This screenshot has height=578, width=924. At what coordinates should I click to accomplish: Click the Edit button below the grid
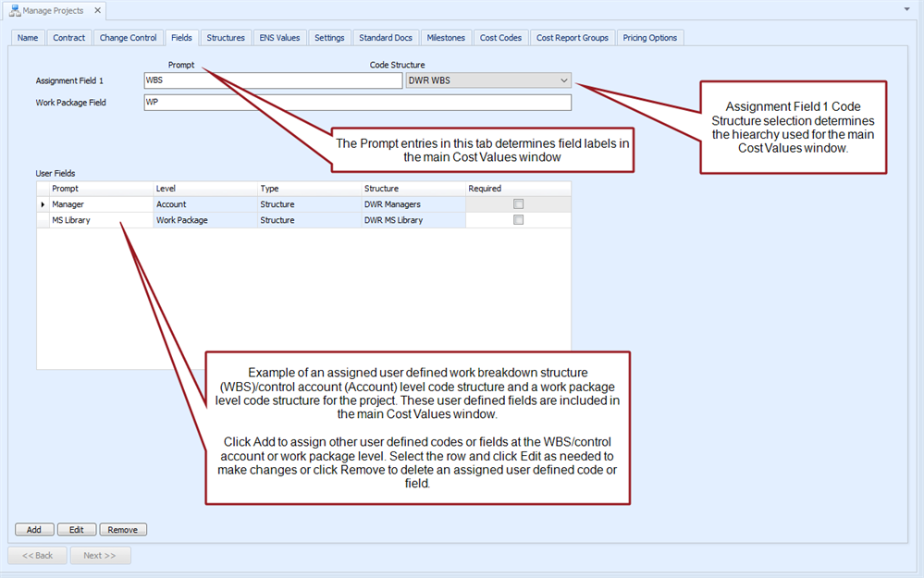pos(77,530)
